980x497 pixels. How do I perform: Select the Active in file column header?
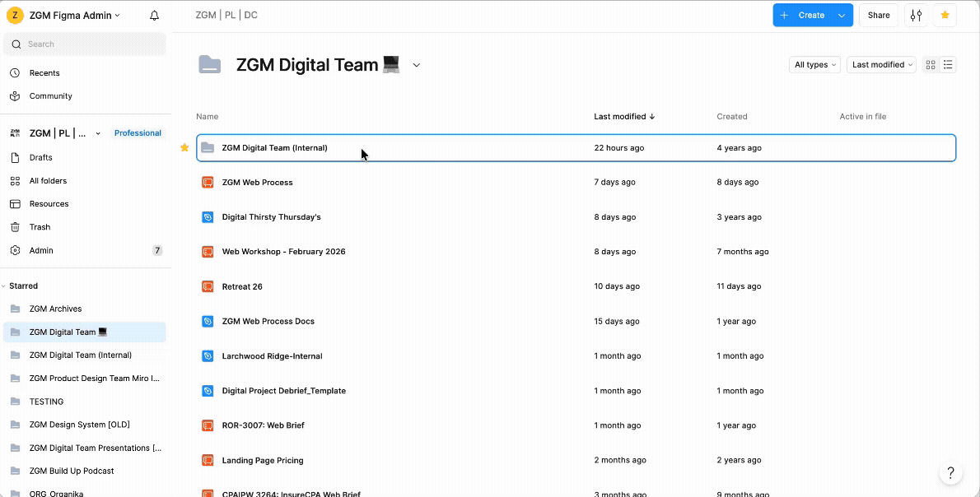click(x=862, y=117)
